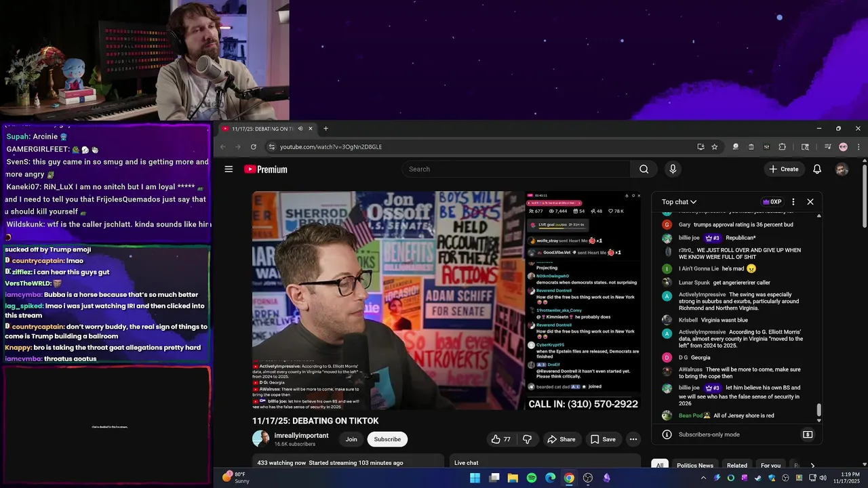Open Chrome three-dot menu

[858, 147]
